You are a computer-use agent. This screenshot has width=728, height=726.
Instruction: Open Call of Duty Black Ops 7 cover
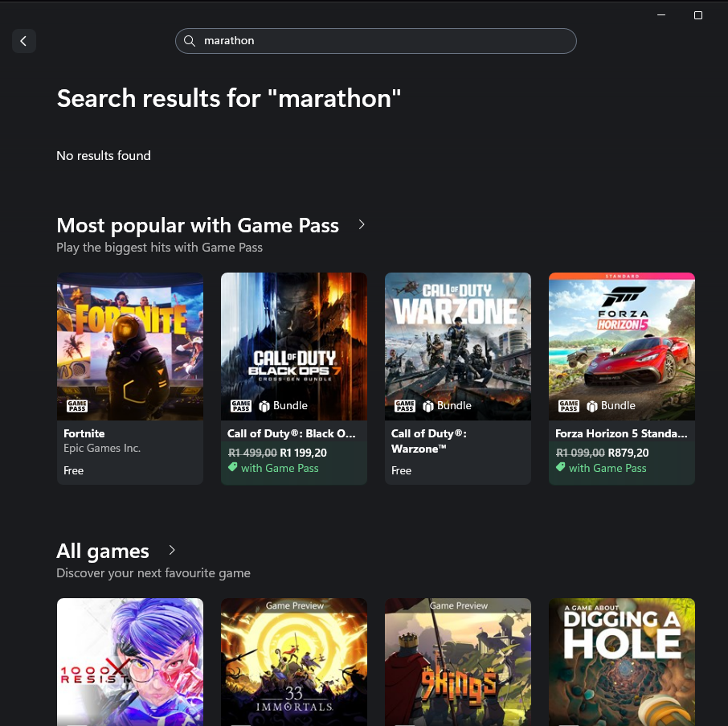click(x=294, y=338)
